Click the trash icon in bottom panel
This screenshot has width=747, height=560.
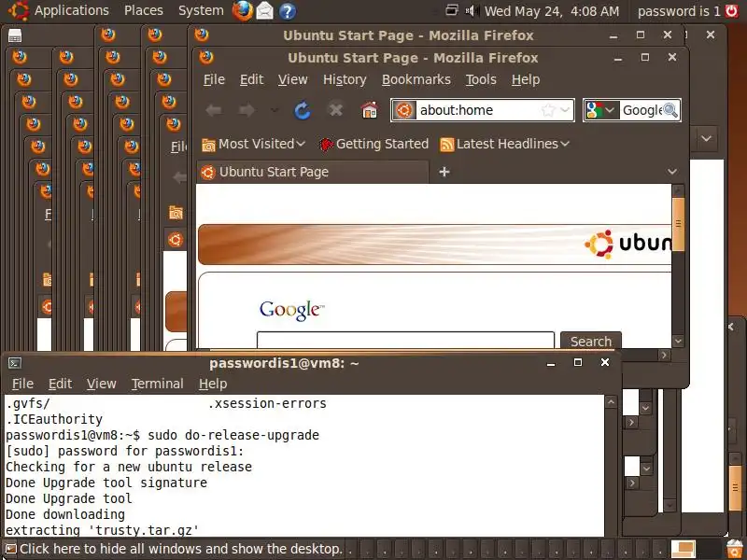click(735, 549)
